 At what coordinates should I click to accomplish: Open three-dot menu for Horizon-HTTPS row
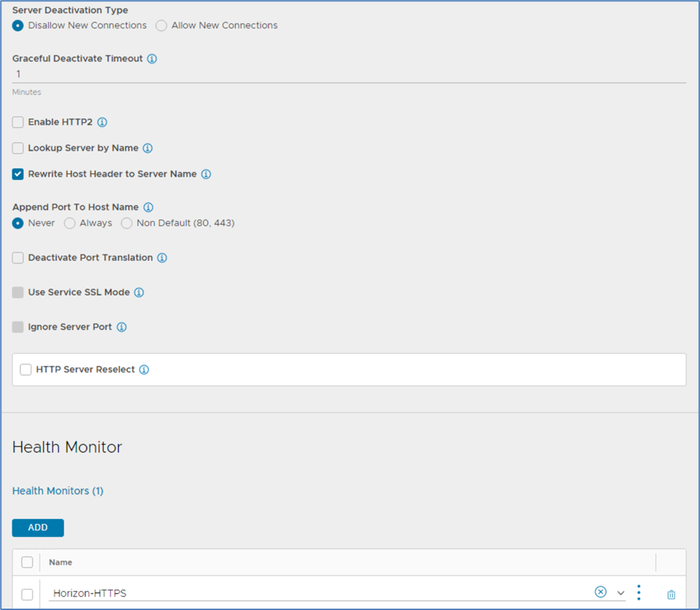tap(639, 593)
